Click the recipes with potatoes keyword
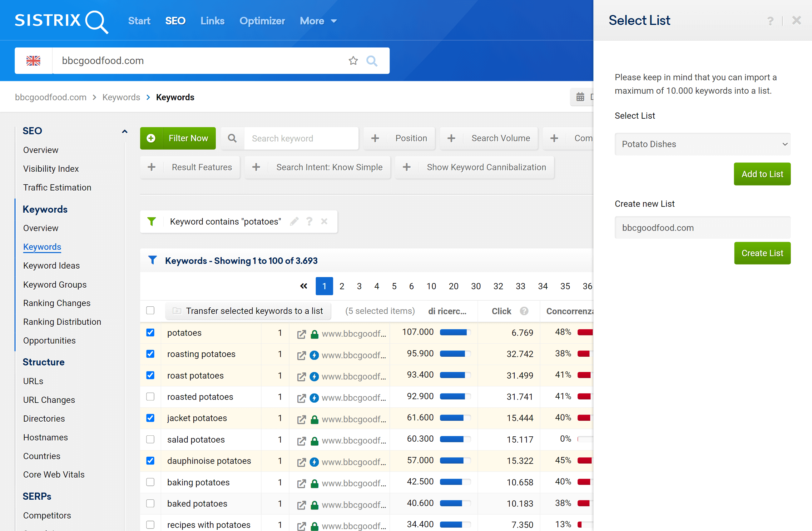 [x=208, y=524]
